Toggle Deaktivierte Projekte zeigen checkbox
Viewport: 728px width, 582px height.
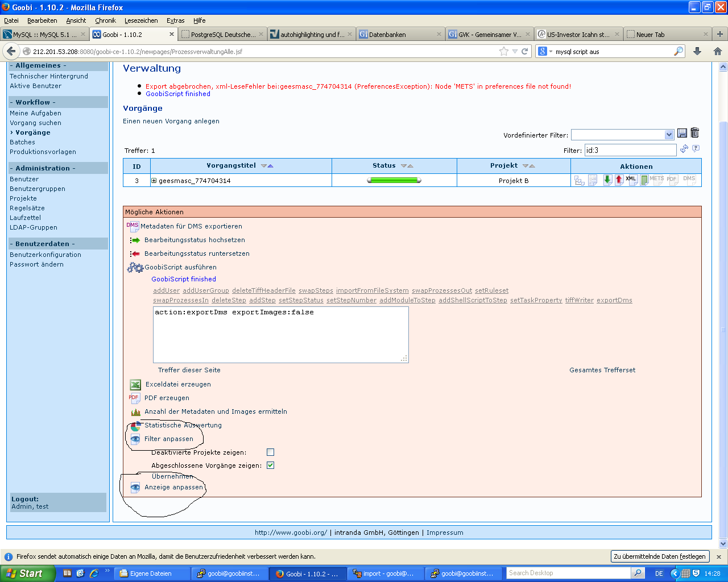point(271,452)
